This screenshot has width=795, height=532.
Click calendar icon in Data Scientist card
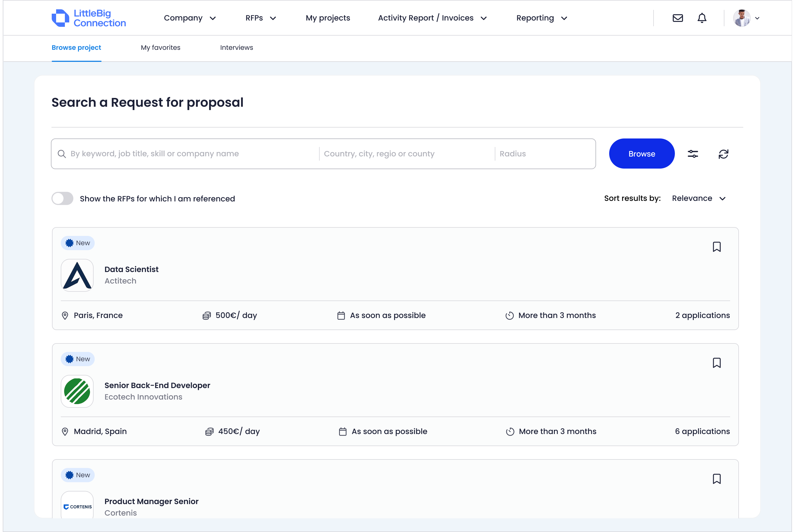coord(341,316)
